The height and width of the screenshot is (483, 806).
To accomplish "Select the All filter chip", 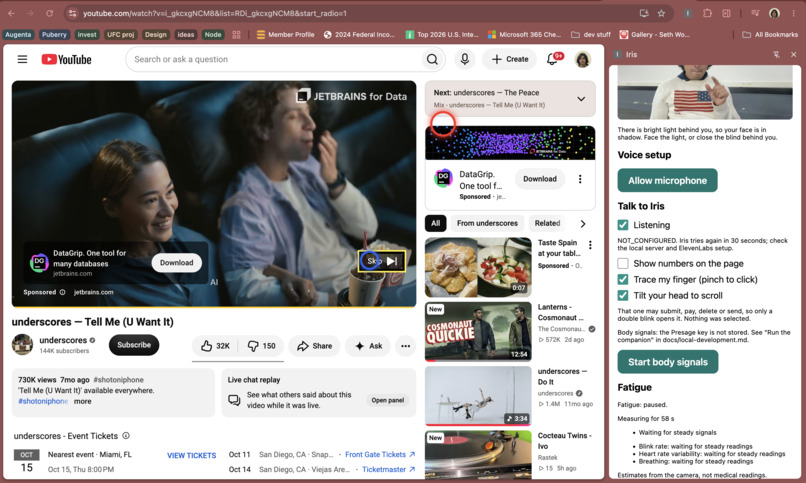I will coord(435,224).
